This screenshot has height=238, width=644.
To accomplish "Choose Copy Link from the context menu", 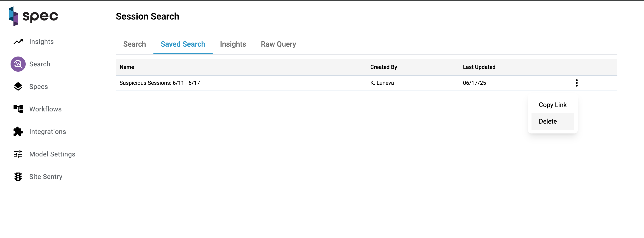I will click(x=552, y=105).
